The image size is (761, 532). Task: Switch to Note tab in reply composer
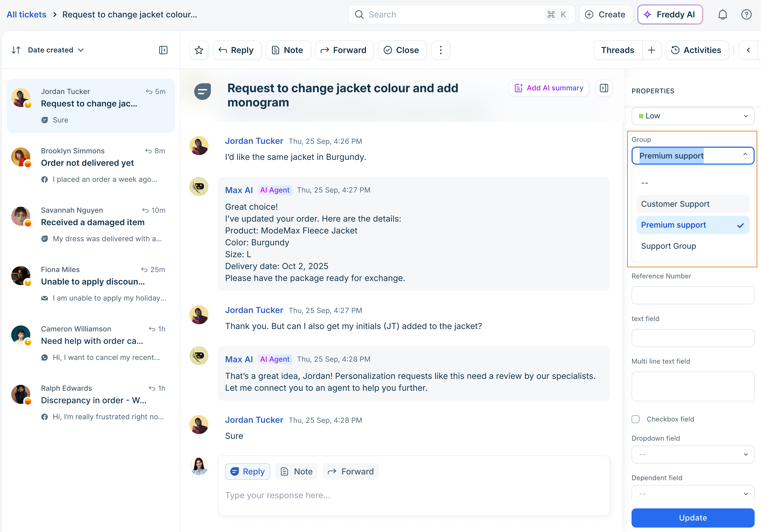(297, 471)
